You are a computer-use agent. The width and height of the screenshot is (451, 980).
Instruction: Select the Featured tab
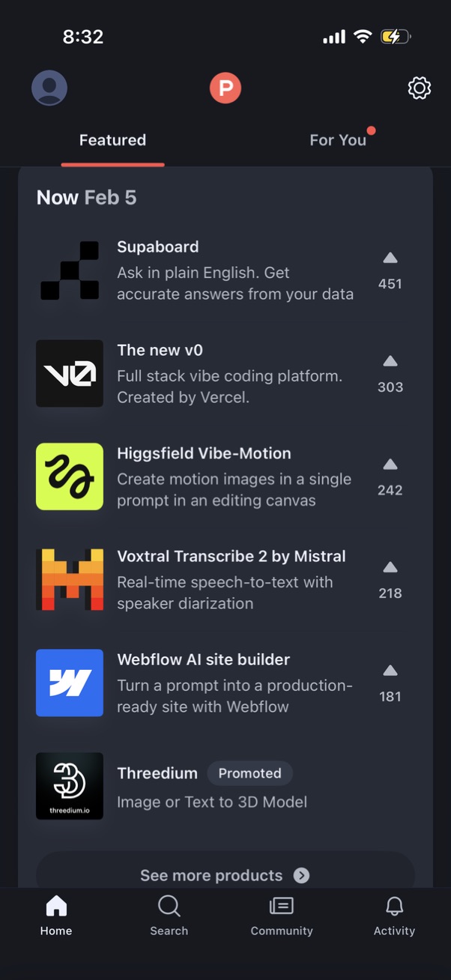pos(112,139)
